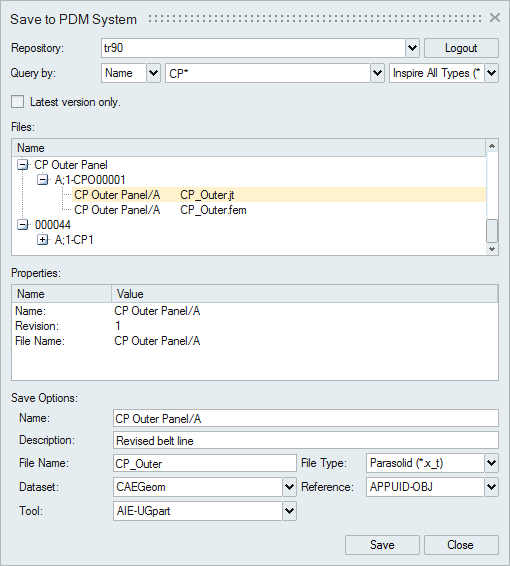The image size is (510, 566).
Task: Click the Description input field
Action: pos(306,440)
